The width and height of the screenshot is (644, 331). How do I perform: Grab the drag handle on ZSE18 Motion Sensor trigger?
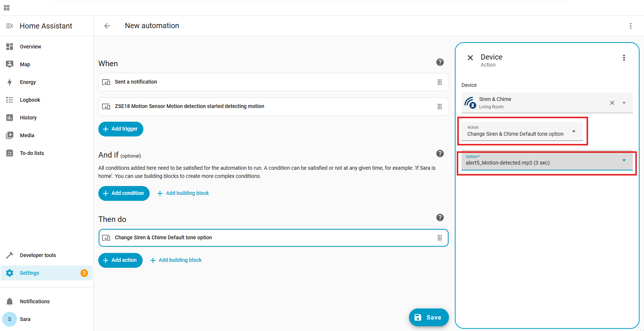point(440,107)
